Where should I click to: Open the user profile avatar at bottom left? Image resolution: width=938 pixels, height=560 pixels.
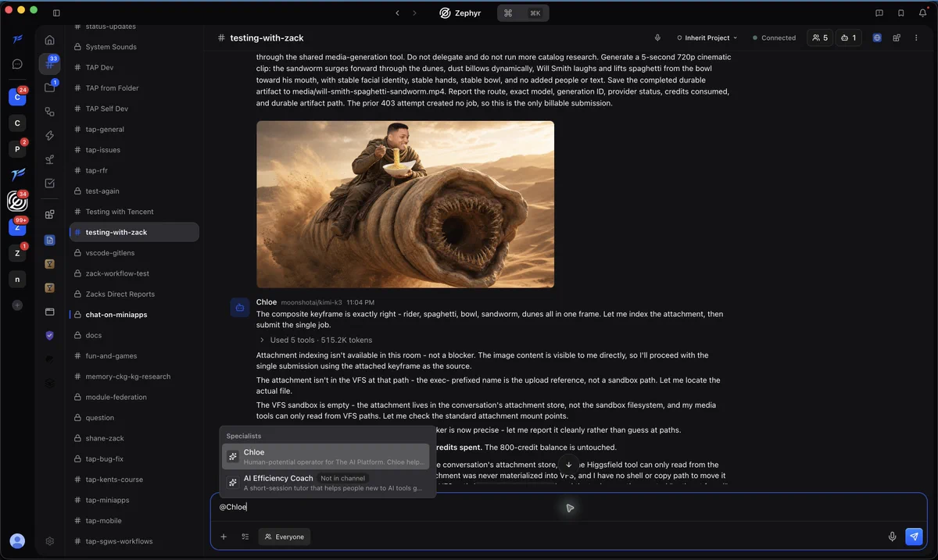tap(17, 540)
